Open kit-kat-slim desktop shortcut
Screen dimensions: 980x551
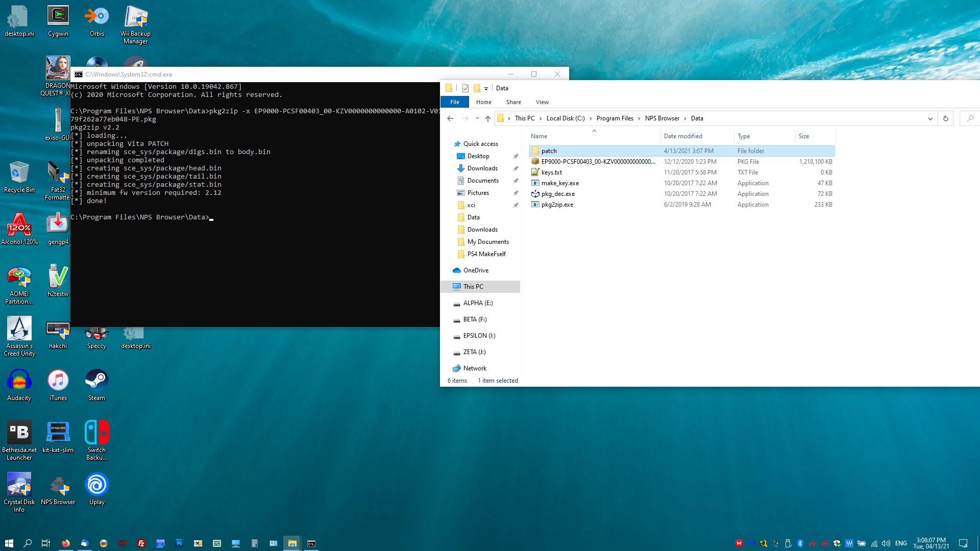tap(58, 437)
